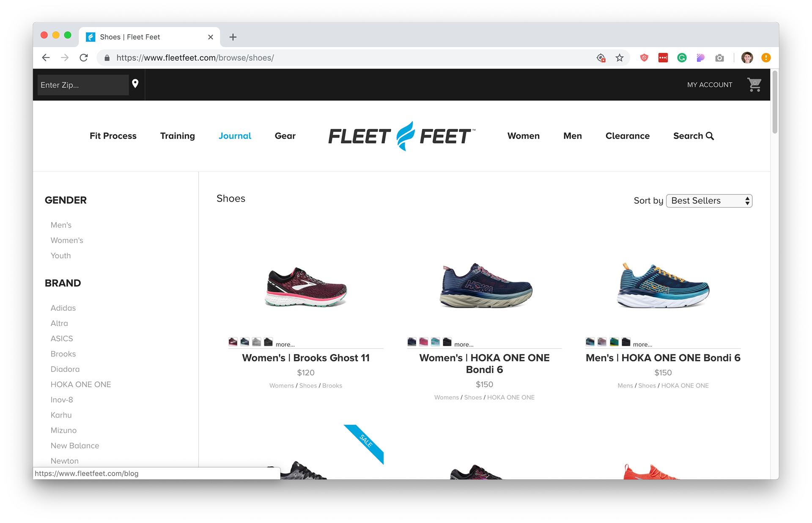Bookmark page with the star icon
This screenshot has width=812, height=523.
tap(620, 58)
